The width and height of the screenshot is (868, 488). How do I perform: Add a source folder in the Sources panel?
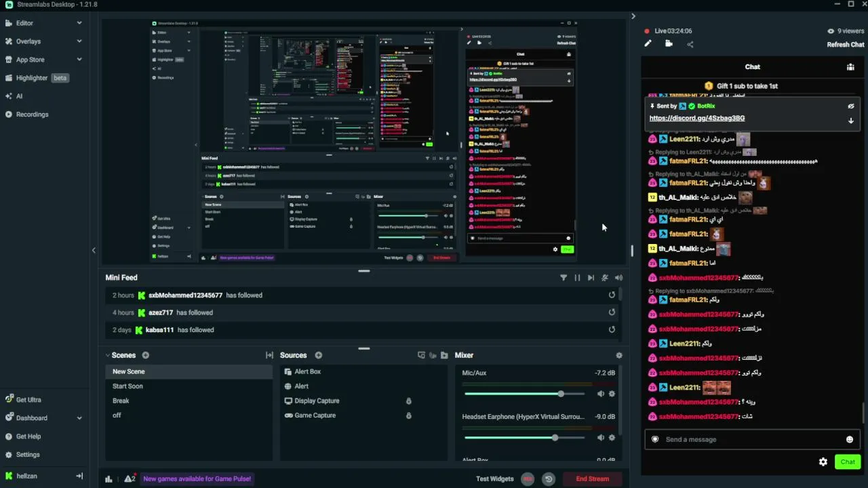[444, 355]
